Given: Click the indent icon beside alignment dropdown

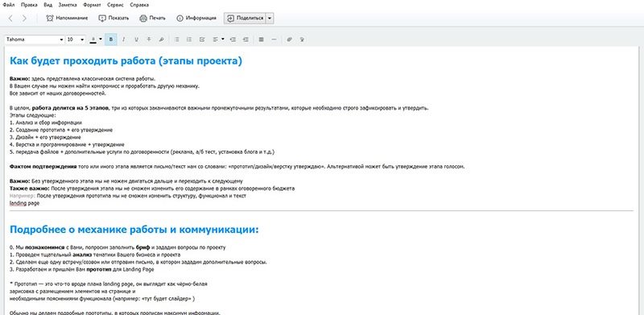Looking at the screenshot, I should pyautogui.click(x=233, y=39).
